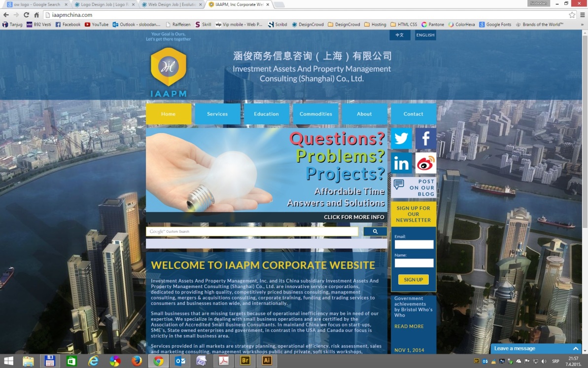Open the Facebook social icon
This screenshot has width=588, height=368.
click(426, 138)
